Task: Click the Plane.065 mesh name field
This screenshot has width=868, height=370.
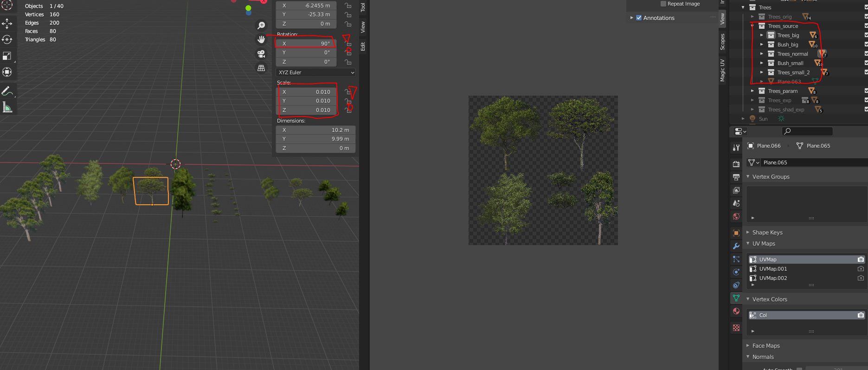Action: tap(814, 162)
